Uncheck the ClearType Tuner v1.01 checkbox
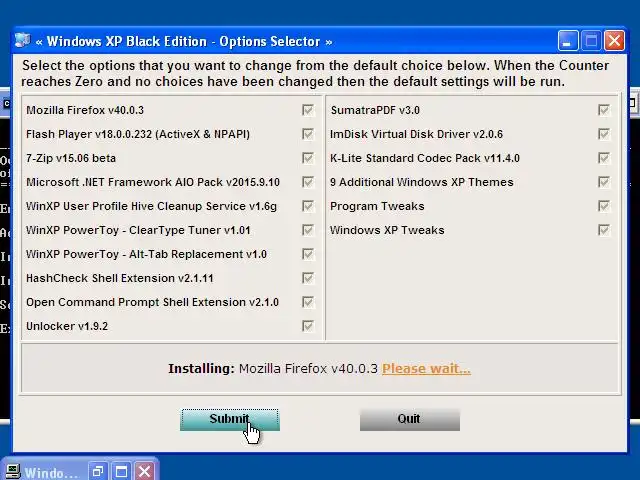640x480 pixels. click(x=308, y=230)
